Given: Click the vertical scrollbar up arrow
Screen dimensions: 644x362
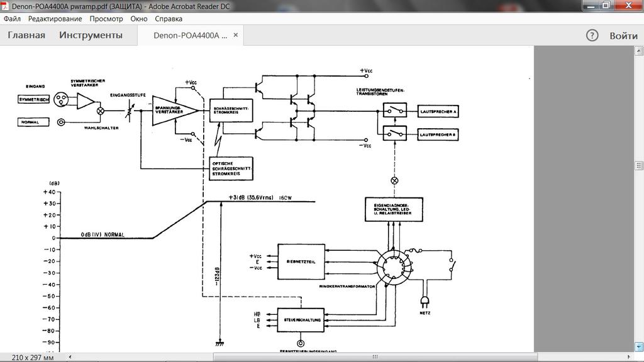Looking at the screenshot, I should tap(638, 51).
